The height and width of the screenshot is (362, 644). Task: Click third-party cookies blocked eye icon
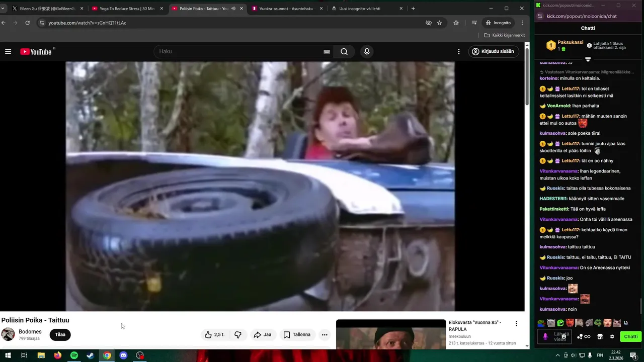click(x=429, y=23)
